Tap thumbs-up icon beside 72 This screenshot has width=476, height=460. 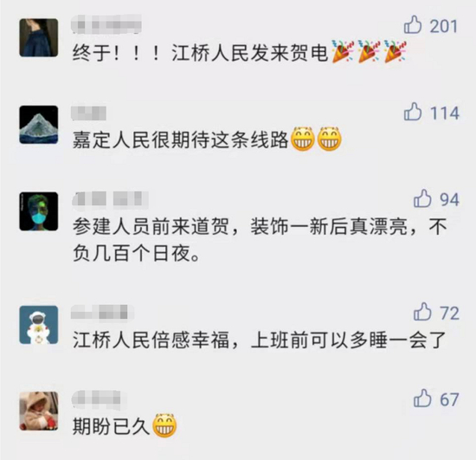tap(422, 312)
